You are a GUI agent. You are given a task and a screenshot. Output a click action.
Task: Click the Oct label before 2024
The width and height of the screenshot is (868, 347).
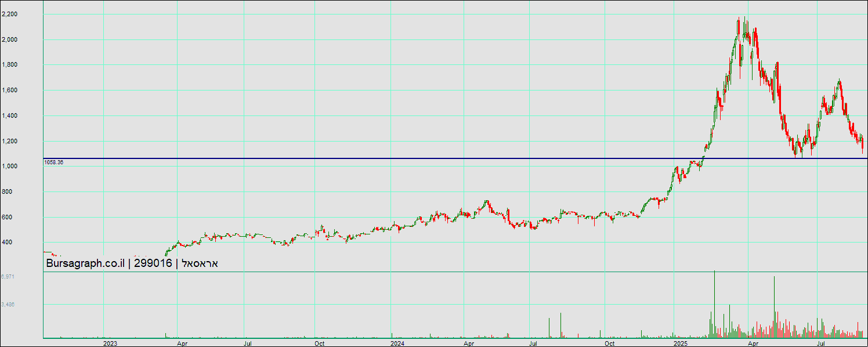click(x=320, y=344)
